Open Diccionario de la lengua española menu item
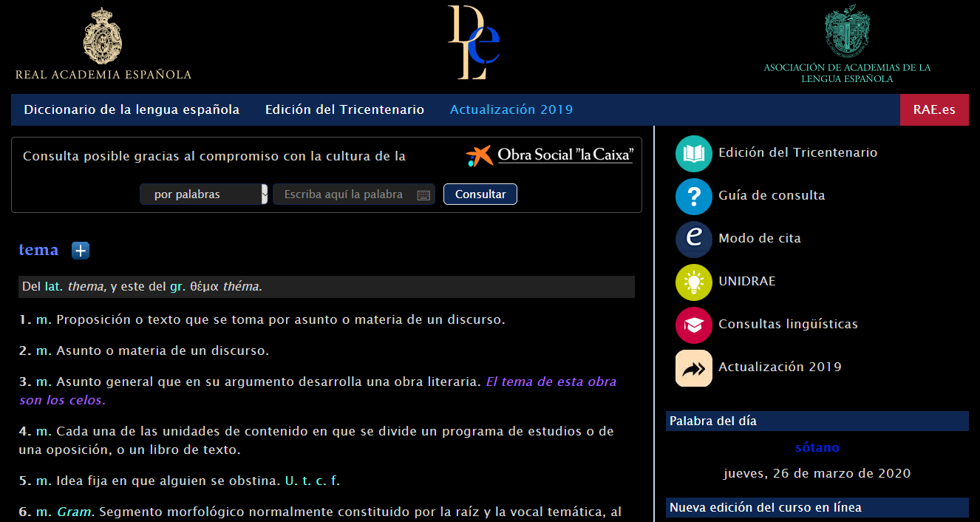Image resolution: width=980 pixels, height=522 pixels. pos(132,109)
